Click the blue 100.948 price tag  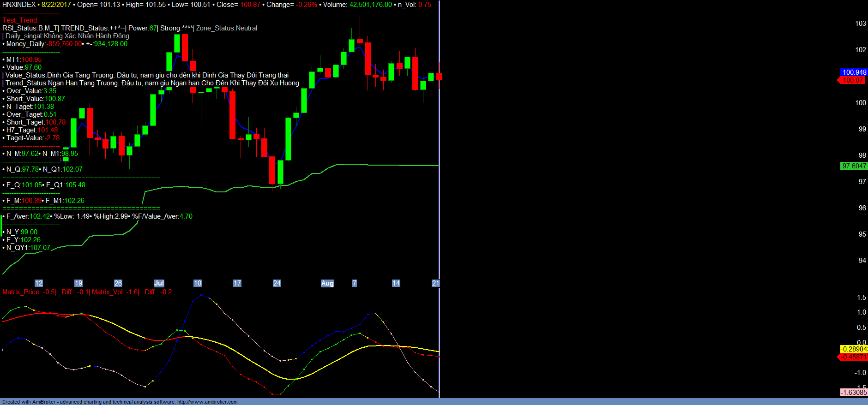(854, 72)
